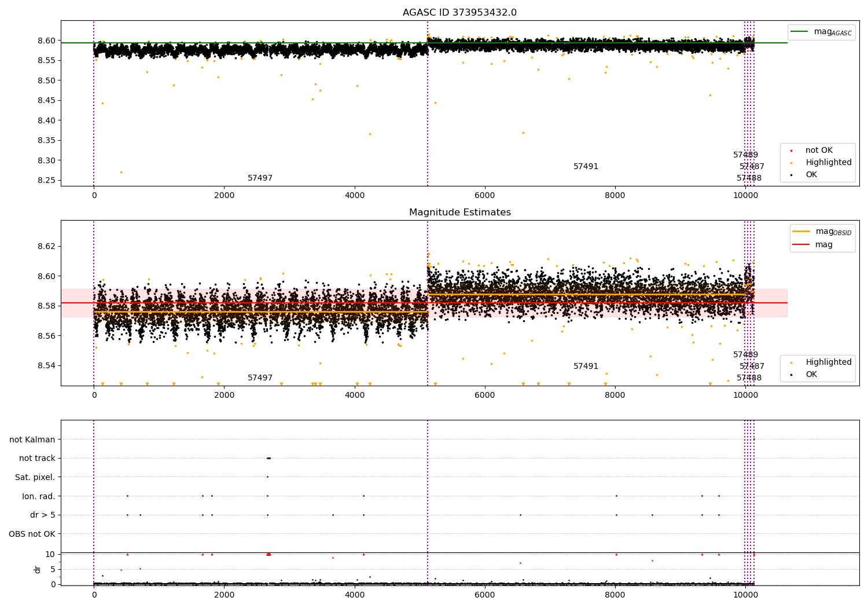Screen dimensions: 868x608
Task: Click the 'dr > 5' axis label
Action: [43, 515]
